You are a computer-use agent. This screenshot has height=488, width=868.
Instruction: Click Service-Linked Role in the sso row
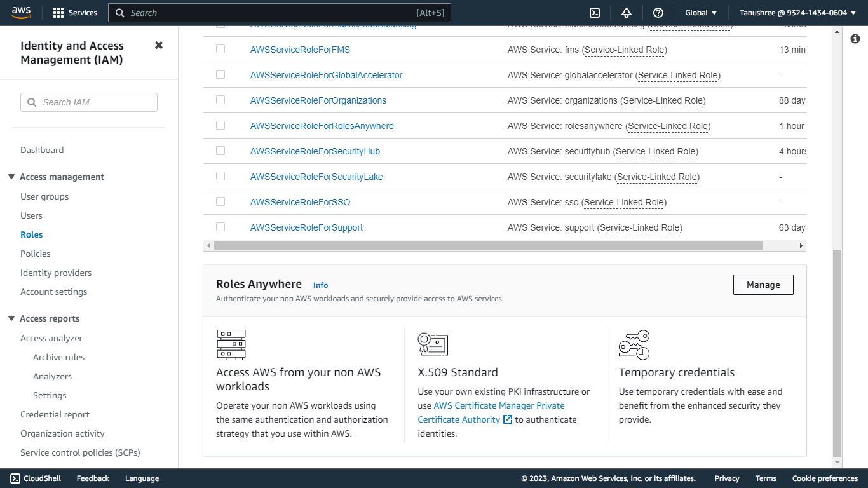tap(624, 202)
